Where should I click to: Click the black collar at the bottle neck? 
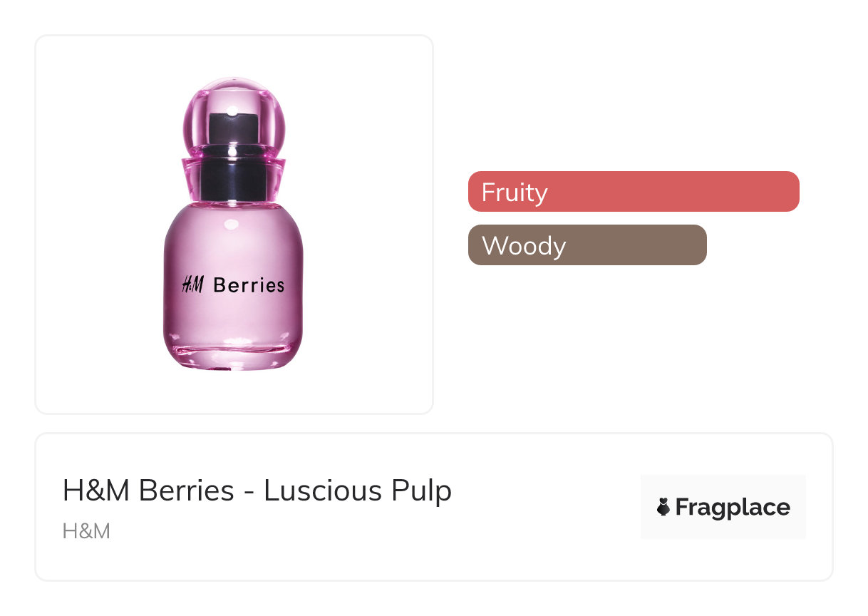coord(233,183)
